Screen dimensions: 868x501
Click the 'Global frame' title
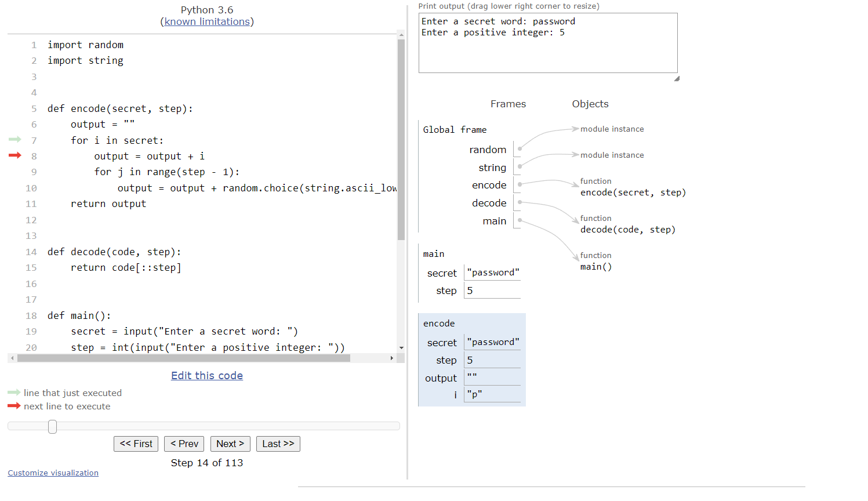click(x=455, y=129)
